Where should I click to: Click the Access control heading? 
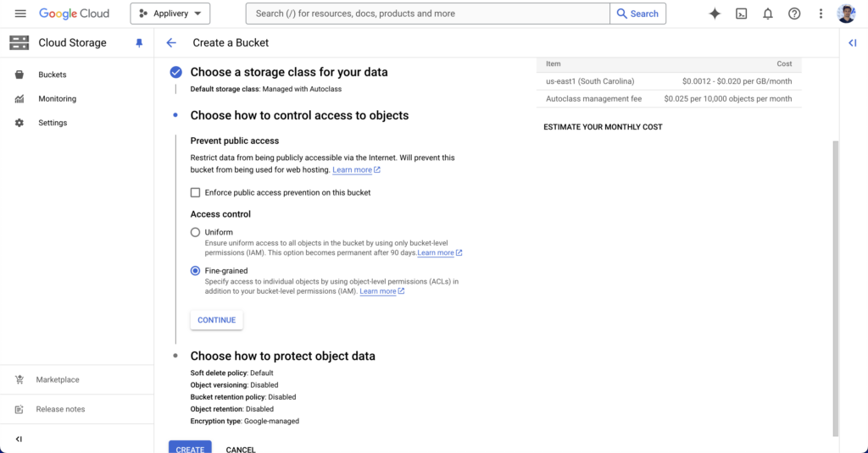coord(220,214)
